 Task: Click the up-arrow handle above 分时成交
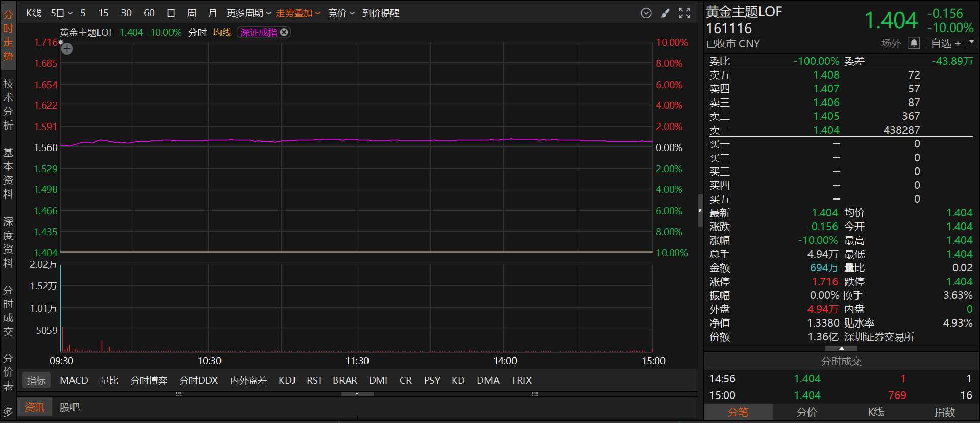point(841,349)
